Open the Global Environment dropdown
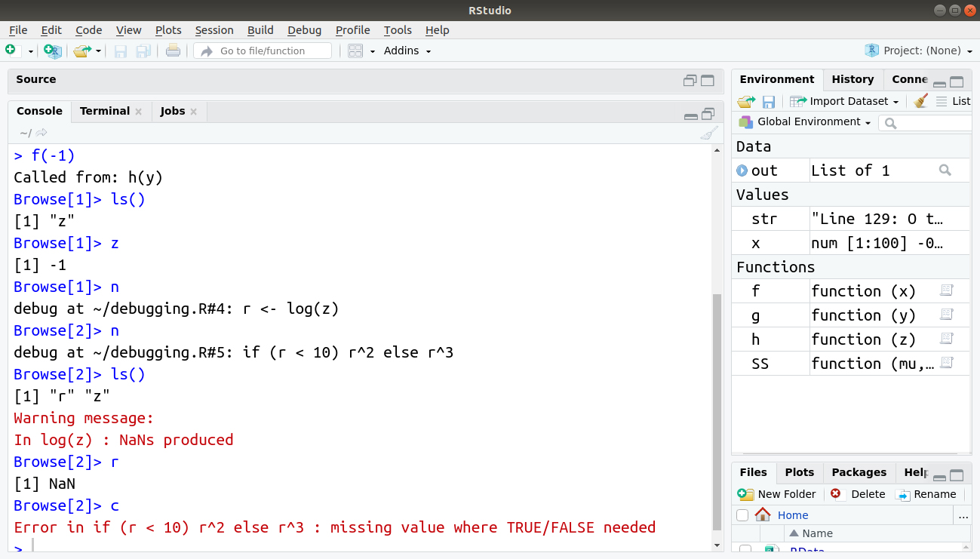Image resolution: width=980 pixels, height=559 pixels. coord(805,122)
